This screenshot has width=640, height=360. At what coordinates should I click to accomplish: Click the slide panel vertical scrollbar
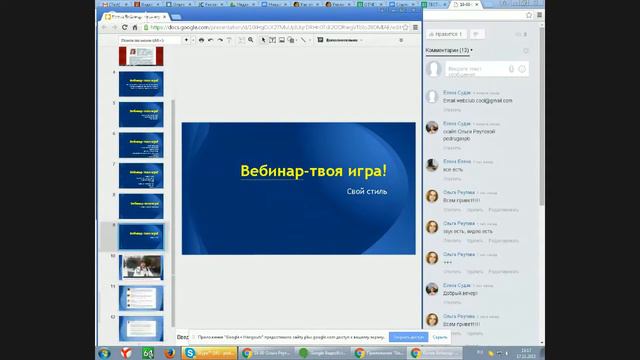click(173, 212)
